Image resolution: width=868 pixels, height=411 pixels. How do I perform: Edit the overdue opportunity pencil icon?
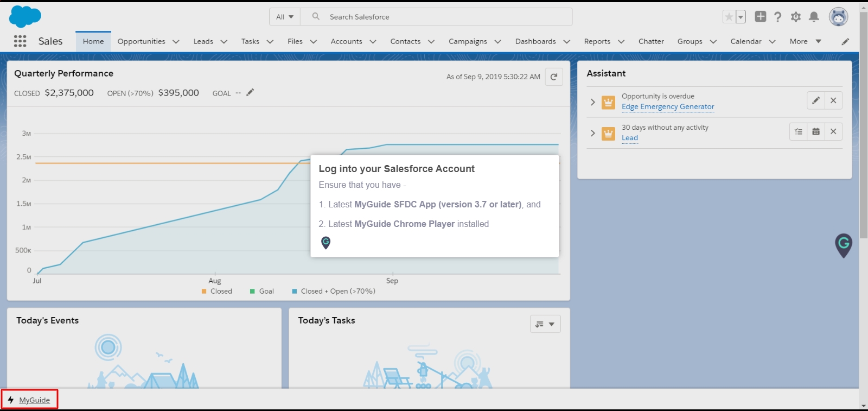[816, 100]
